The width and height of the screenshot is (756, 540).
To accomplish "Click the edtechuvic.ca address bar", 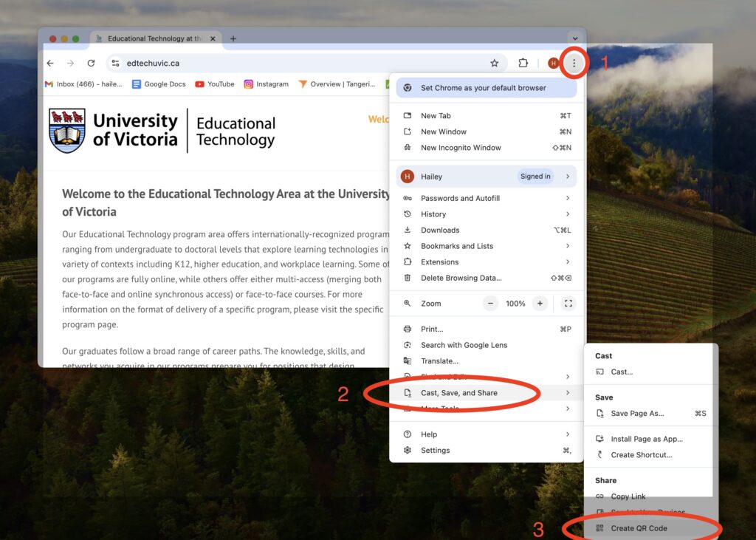I will 306,64.
